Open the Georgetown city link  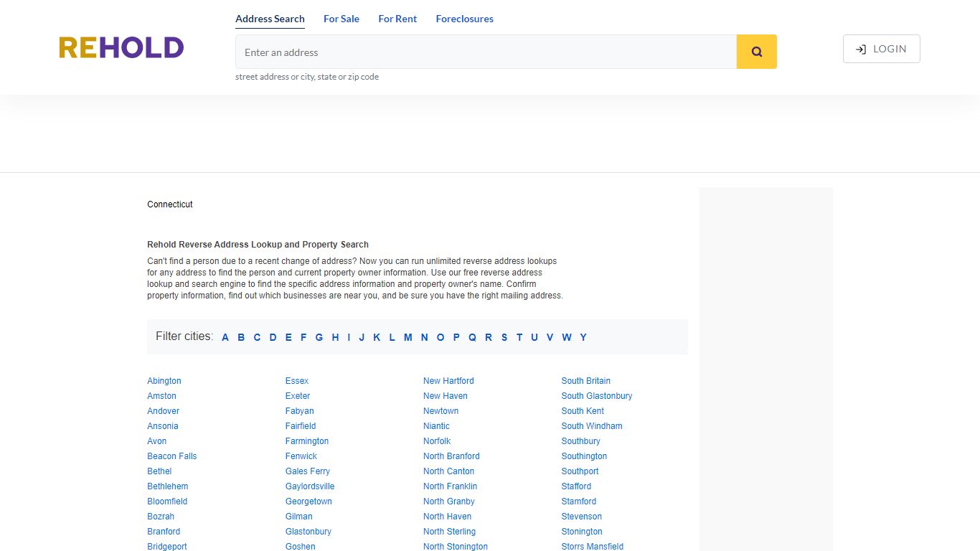[x=308, y=501]
